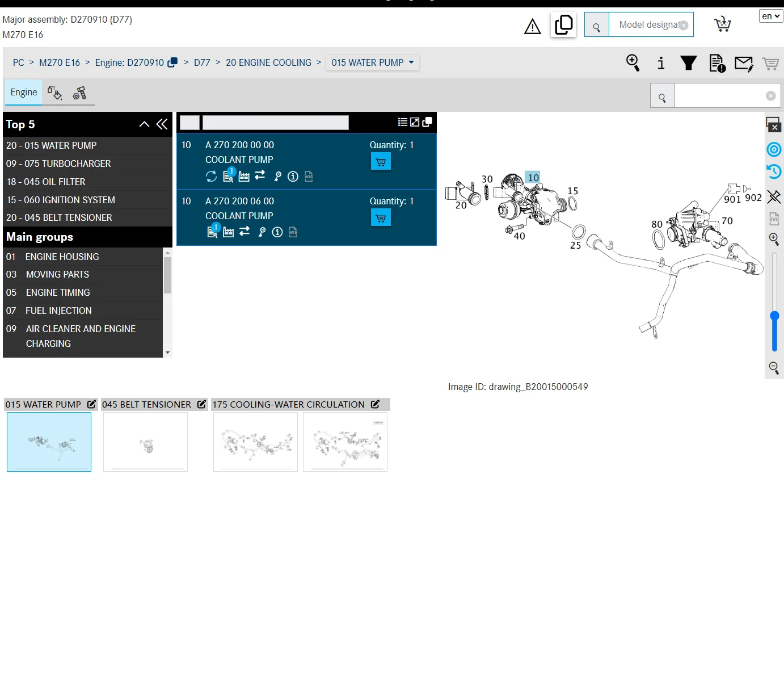Click the pop-out window icon in parts header
Image resolution: width=784 pixels, height=692 pixels.
pos(427,122)
